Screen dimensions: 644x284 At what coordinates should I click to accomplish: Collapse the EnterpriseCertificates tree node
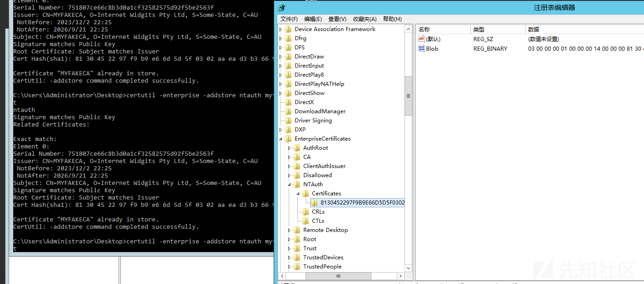[281, 139]
